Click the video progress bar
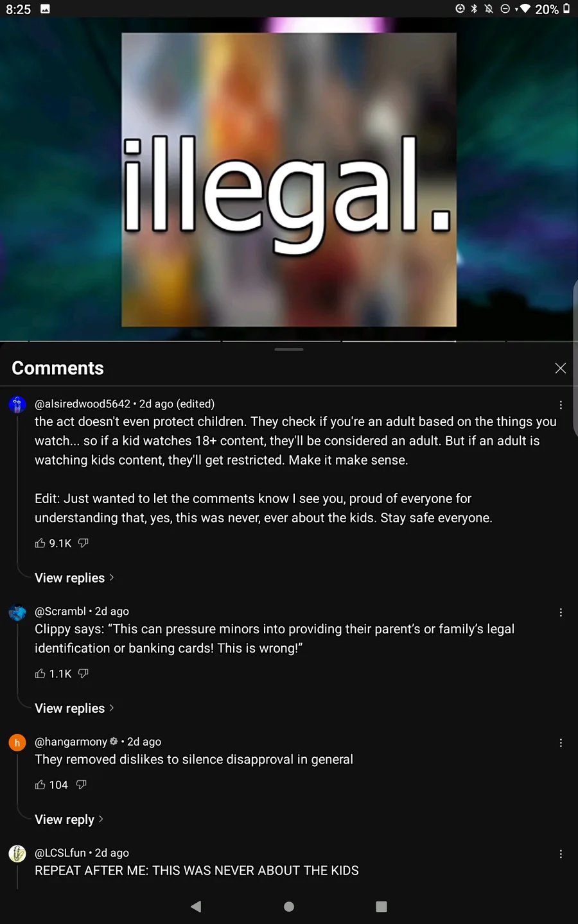578x924 pixels. [289, 341]
